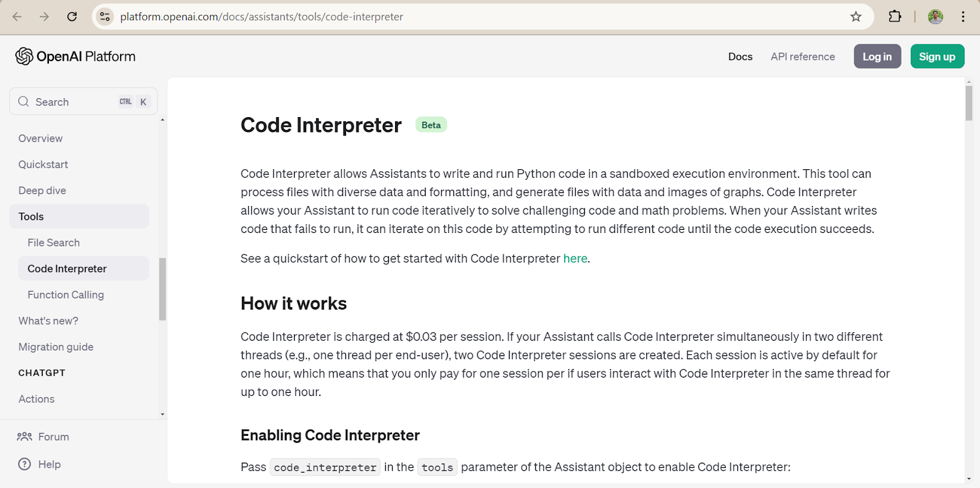Go forward with the browser forward arrow
The image size is (980, 488).
44,17
